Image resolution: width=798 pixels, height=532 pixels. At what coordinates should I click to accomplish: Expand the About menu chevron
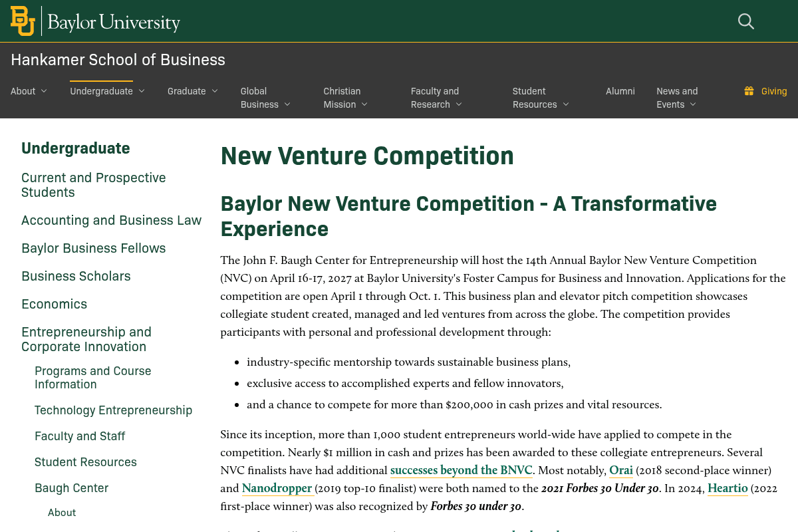[44, 91]
